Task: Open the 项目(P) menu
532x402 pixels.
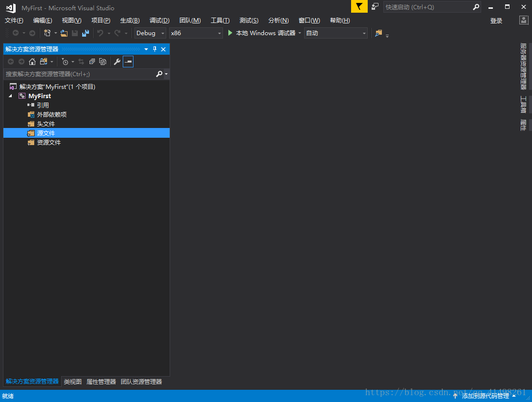Action: pyautogui.click(x=101, y=21)
